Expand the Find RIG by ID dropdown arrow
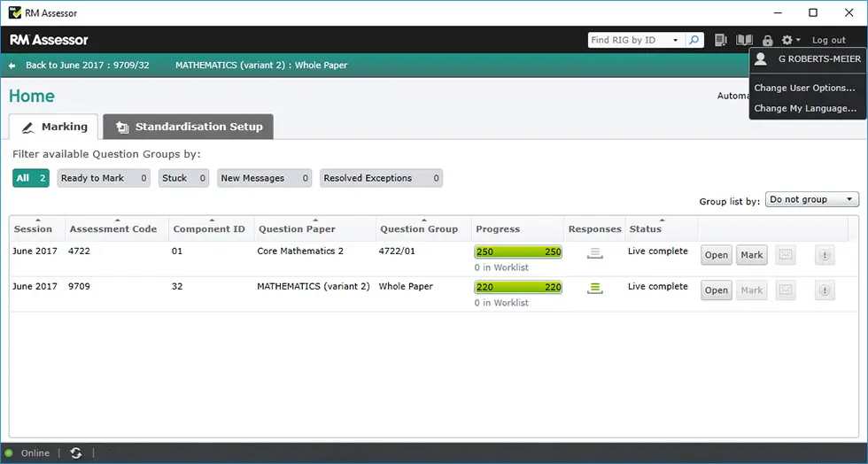The width and height of the screenshot is (868, 464). pos(675,40)
